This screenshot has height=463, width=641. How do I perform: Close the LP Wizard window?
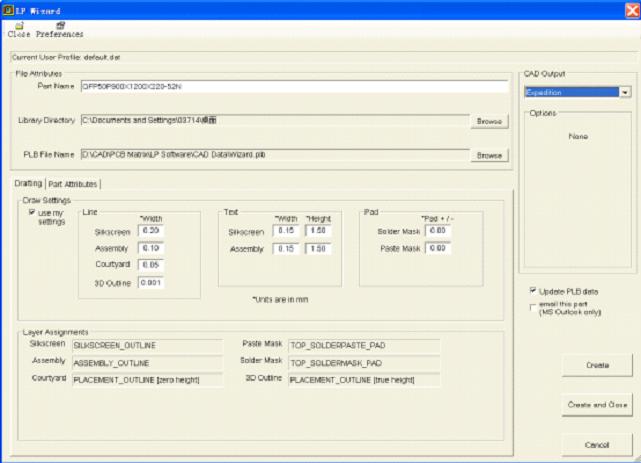(631, 8)
